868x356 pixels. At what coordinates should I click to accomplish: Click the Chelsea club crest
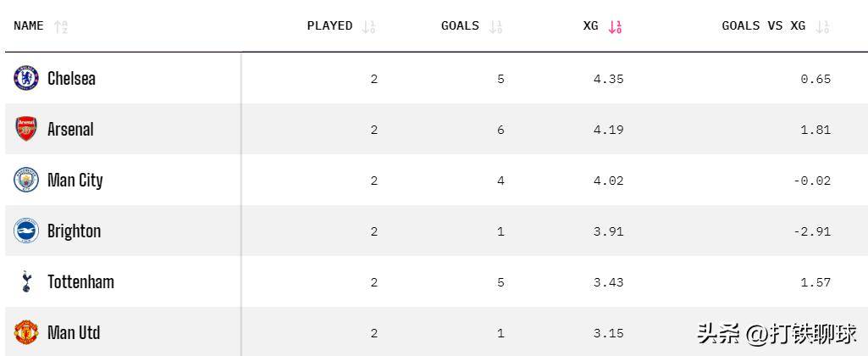tap(26, 78)
